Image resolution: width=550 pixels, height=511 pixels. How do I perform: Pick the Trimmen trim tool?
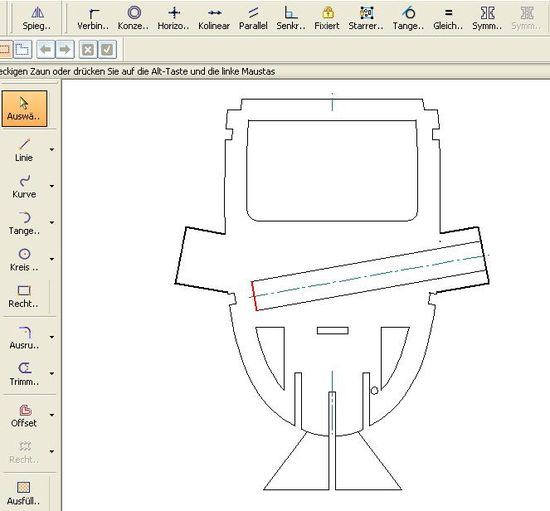(x=24, y=374)
